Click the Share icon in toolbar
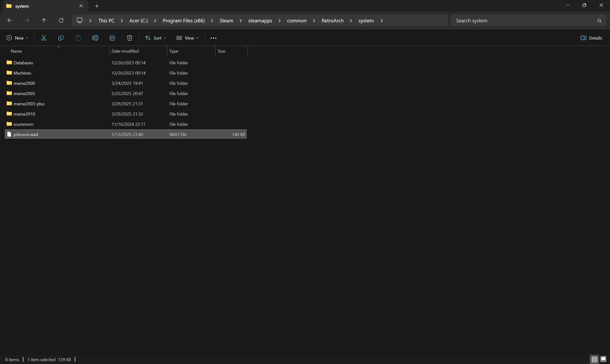 [x=112, y=38]
